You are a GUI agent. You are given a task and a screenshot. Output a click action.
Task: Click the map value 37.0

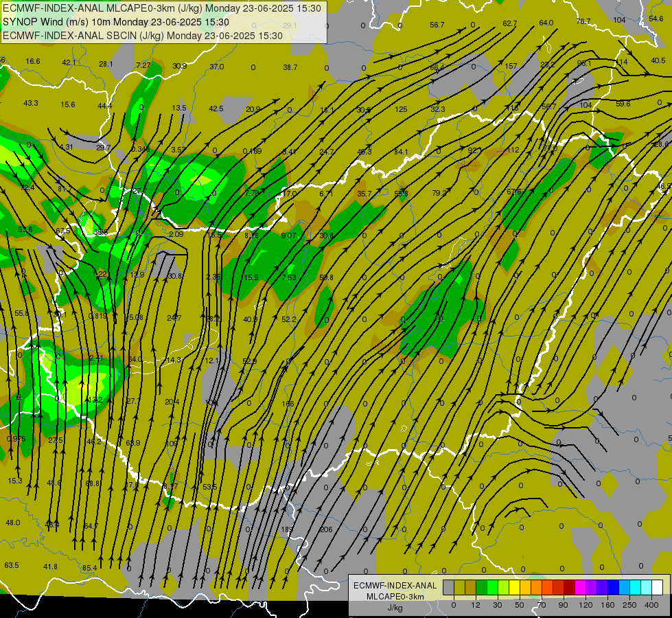(x=217, y=67)
